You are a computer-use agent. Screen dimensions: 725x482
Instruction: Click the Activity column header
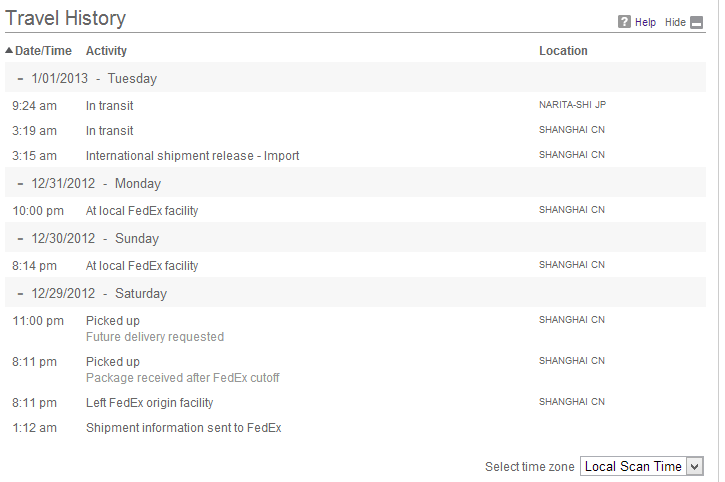[106, 51]
